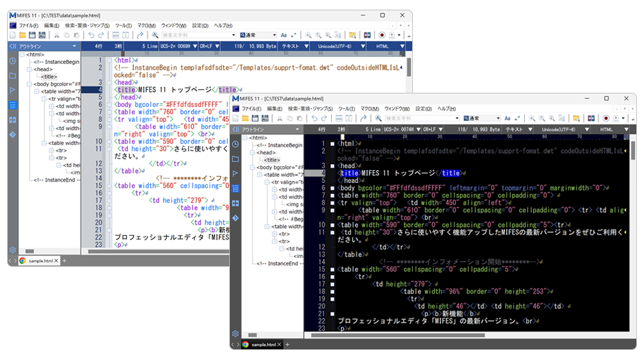Open the ツール(T) menu in the dark-theme window
Viewport: 644px width, 357px height.
click(x=346, y=108)
